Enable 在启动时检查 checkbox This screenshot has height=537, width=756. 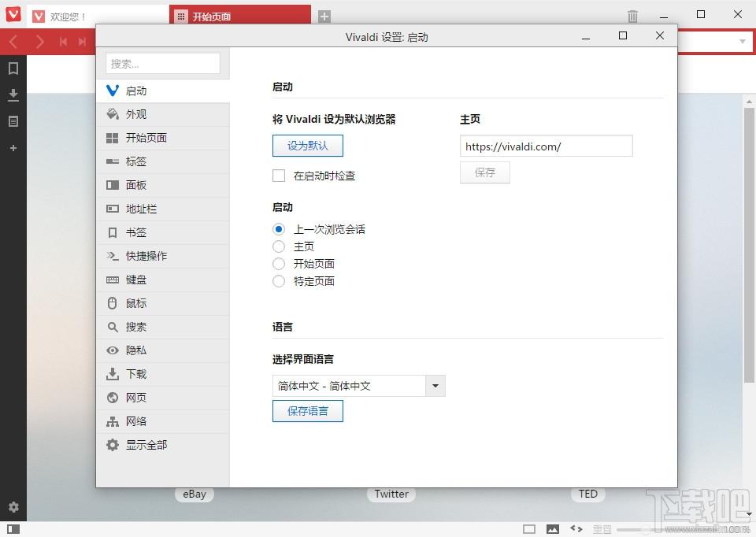pos(279,176)
